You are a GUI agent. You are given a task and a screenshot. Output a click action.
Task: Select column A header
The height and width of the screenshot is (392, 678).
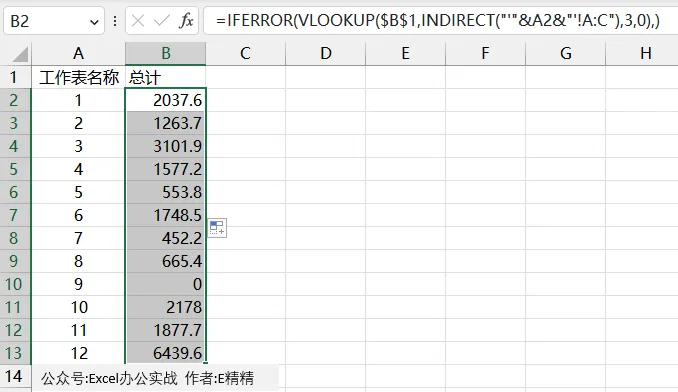[78, 54]
